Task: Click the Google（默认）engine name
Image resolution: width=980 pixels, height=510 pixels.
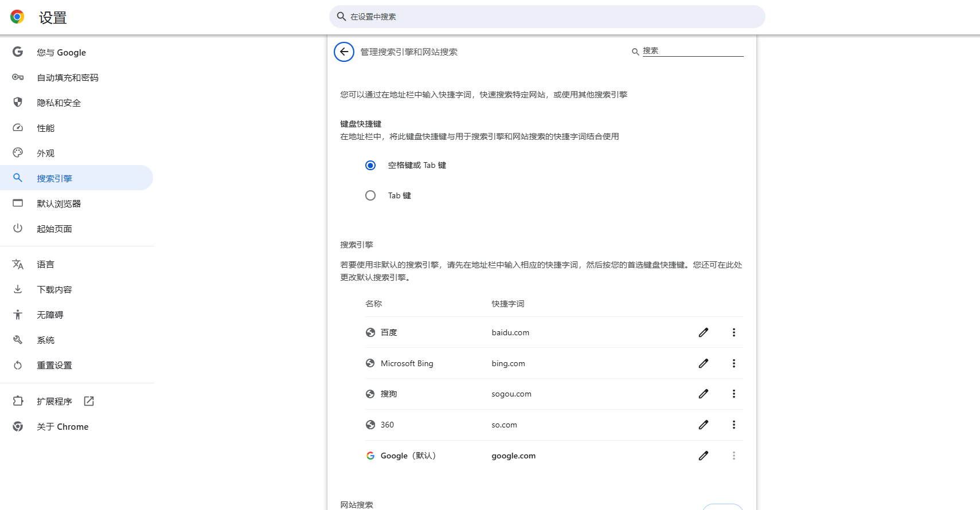Action: [409, 456]
